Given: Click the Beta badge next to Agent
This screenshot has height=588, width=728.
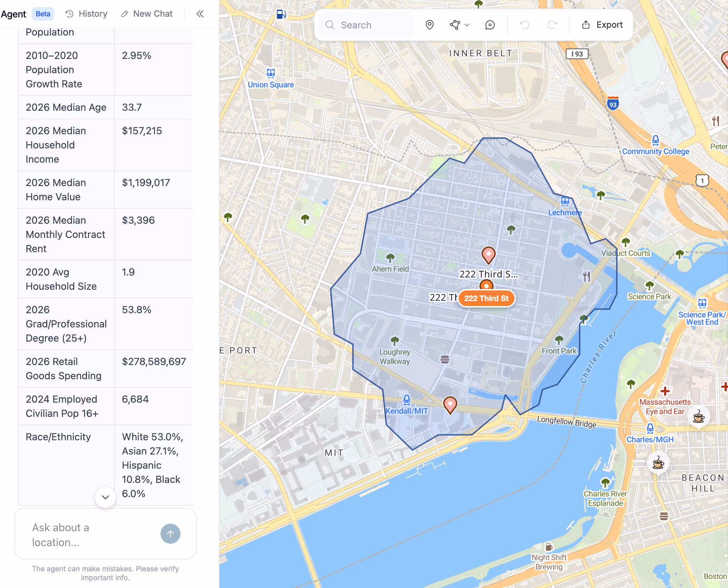Looking at the screenshot, I should click(x=43, y=14).
